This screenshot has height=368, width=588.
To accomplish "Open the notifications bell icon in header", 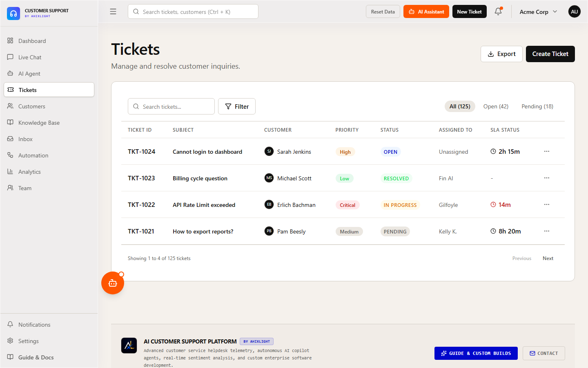I will tap(498, 11).
